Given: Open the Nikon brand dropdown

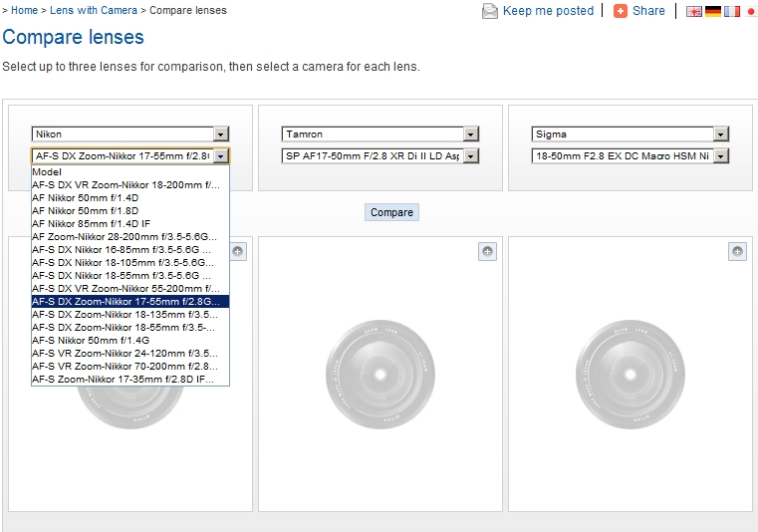Looking at the screenshot, I should point(130,133).
